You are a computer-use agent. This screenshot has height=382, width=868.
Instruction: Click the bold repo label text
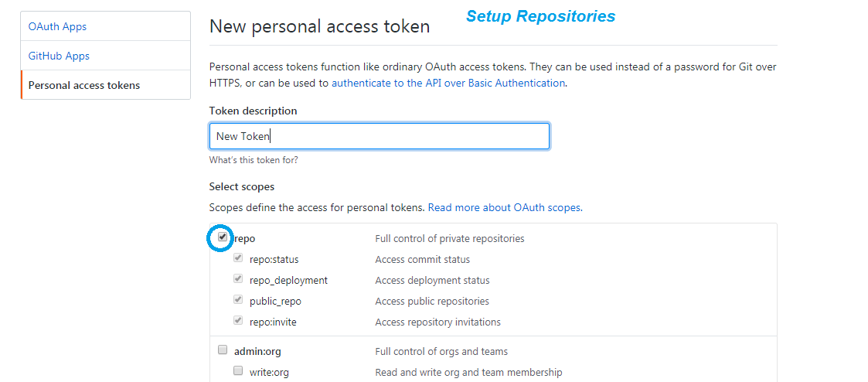point(245,238)
